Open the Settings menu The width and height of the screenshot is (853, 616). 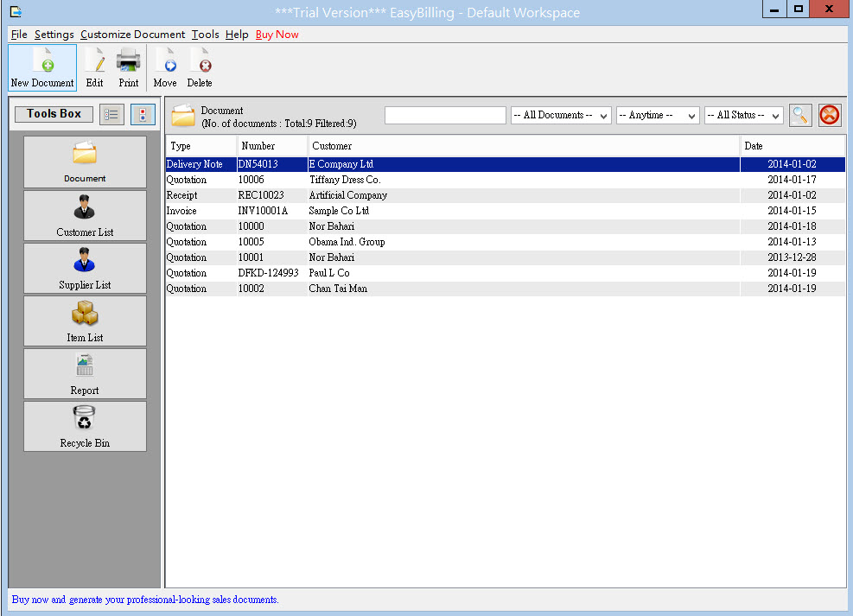[54, 35]
